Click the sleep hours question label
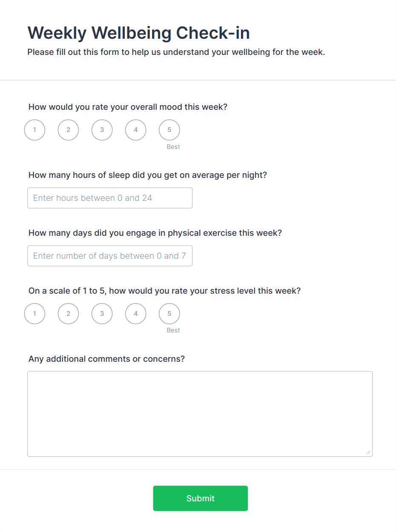Screen dimensions: 396x532 click(147, 175)
